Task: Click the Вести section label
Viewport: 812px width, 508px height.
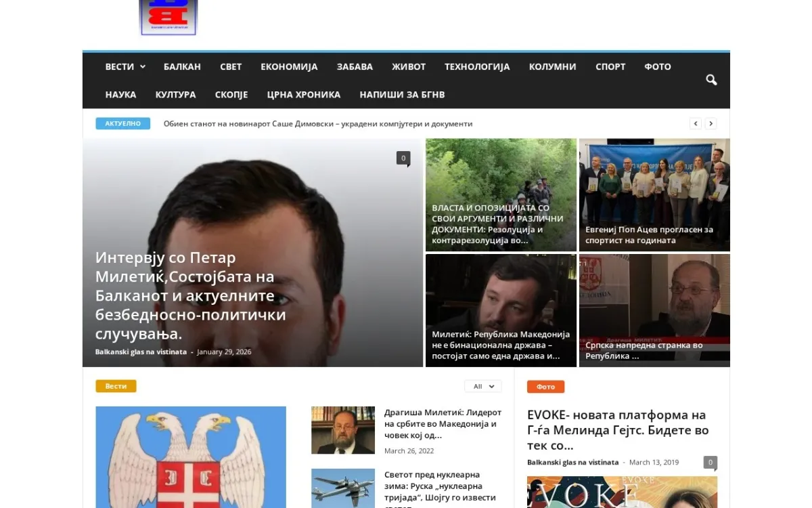Action: pyautogui.click(x=116, y=386)
